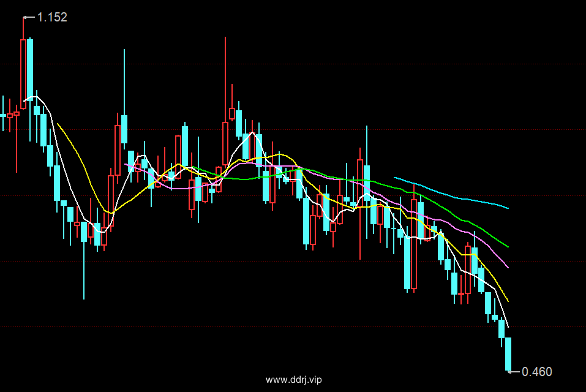586x392 pixels.
Task: Click the 0.460 low price label
Action: pyautogui.click(x=536, y=372)
